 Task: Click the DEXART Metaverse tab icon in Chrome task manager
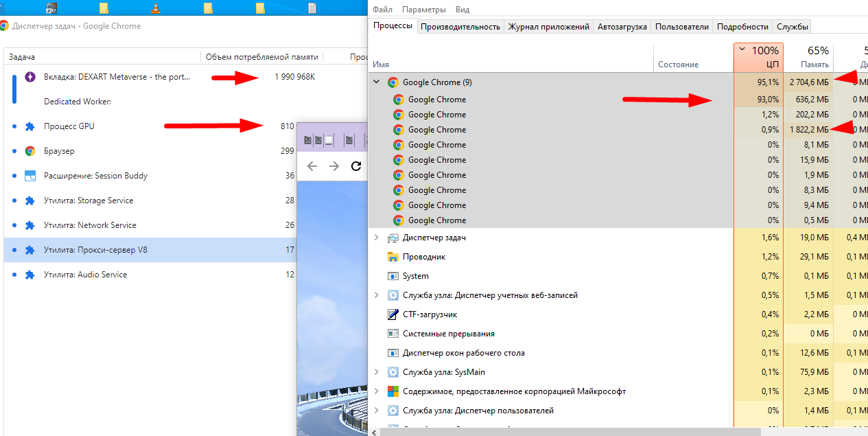30,77
